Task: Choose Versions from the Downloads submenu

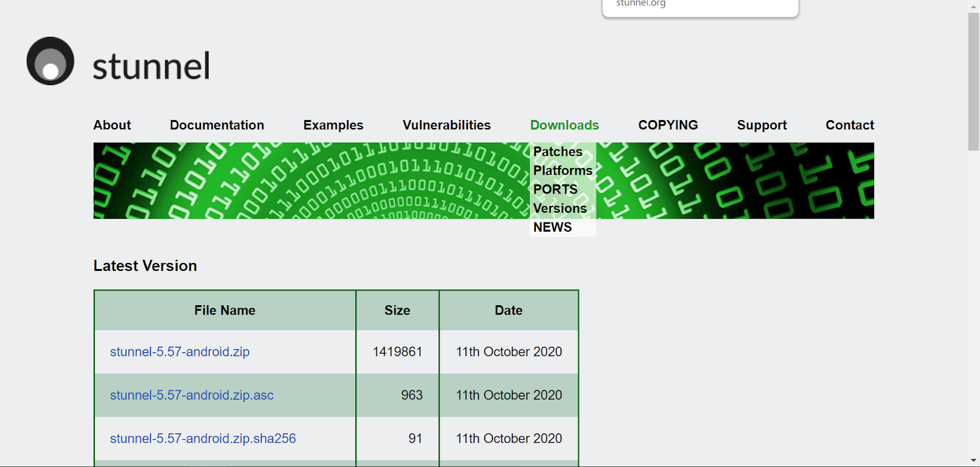Action: 560,208
